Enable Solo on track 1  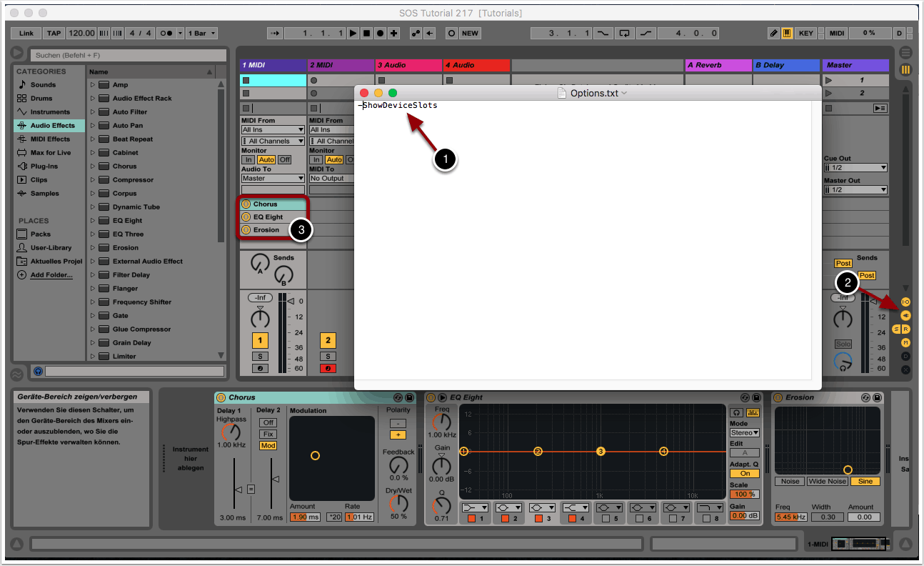[260, 356]
